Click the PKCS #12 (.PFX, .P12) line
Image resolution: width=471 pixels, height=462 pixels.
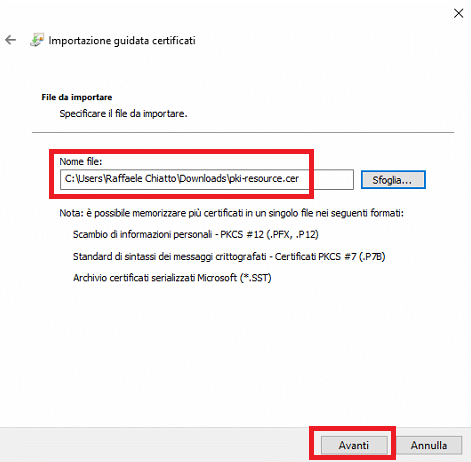[x=196, y=234]
